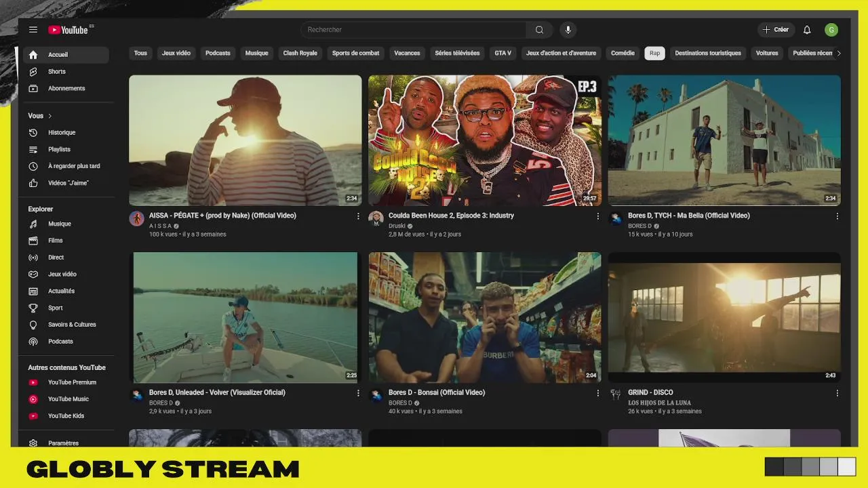Select the Séries télévisées chip

(x=457, y=54)
